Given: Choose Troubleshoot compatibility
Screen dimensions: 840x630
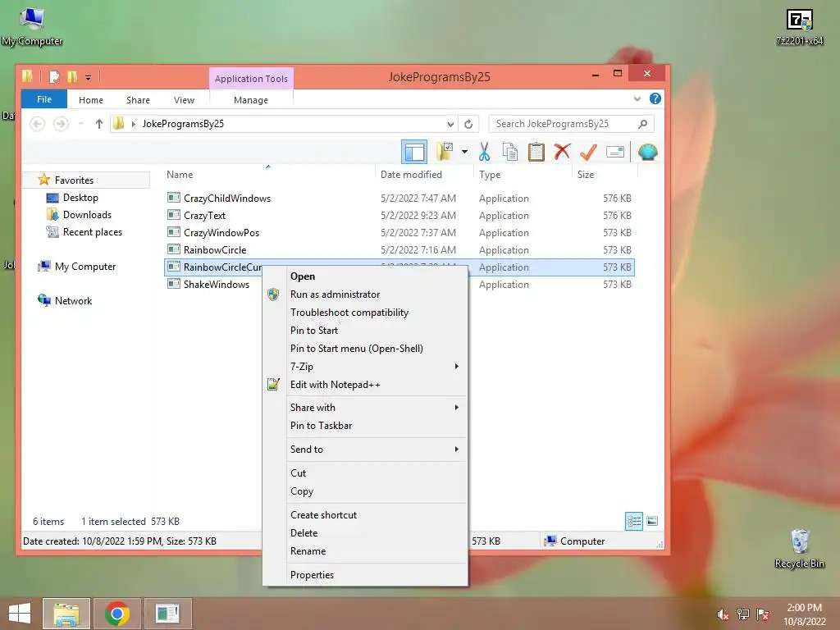Looking at the screenshot, I should click(365, 313).
